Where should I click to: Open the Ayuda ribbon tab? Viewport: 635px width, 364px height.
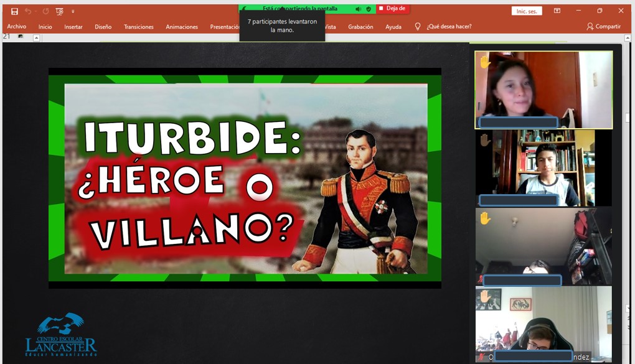point(393,27)
